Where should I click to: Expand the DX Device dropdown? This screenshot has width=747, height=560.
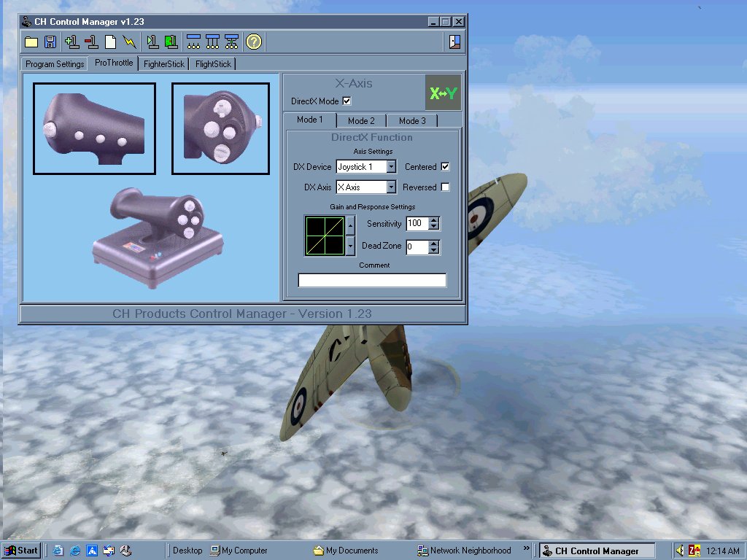(391, 167)
